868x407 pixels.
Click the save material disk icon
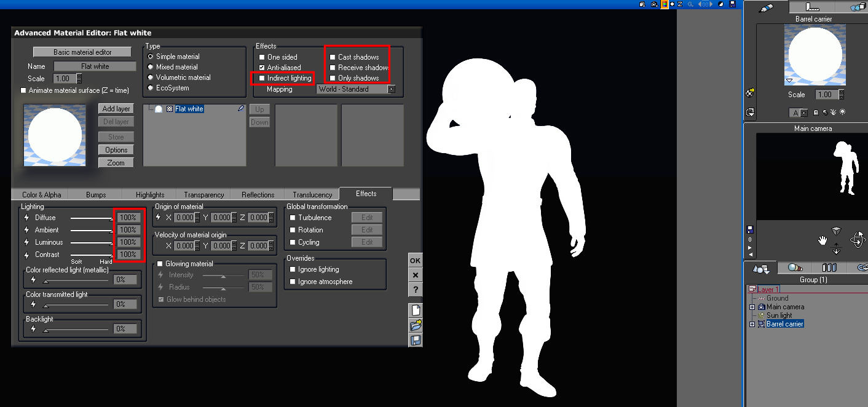click(416, 340)
